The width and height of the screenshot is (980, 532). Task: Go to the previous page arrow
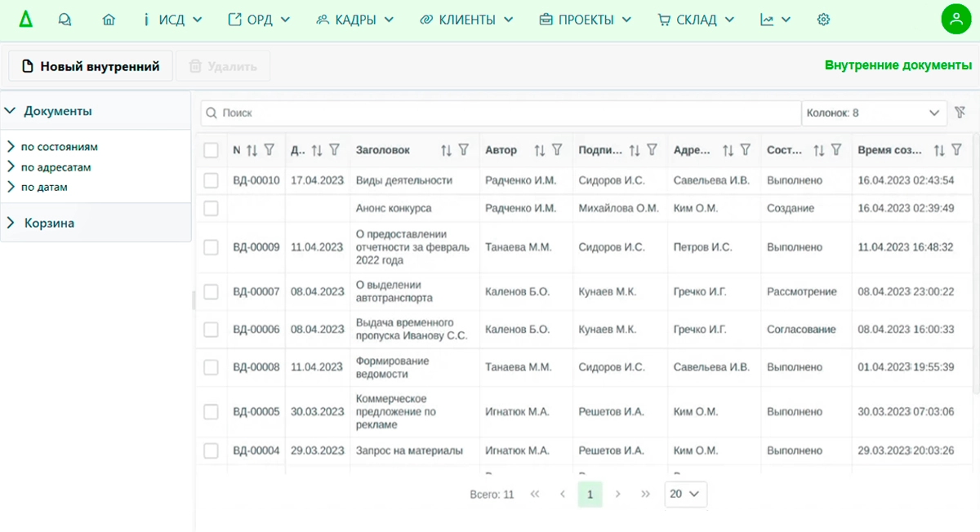coord(563,494)
